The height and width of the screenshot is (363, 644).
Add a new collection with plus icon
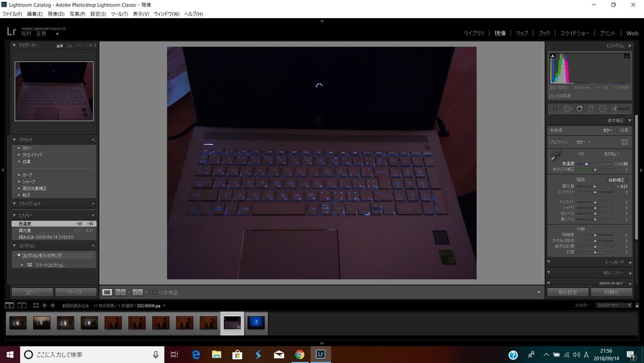pos(93,246)
